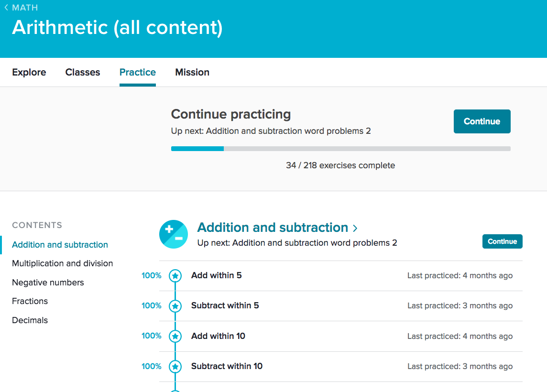Switch to the Explore tab
The height and width of the screenshot is (392, 547).
pos(29,72)
